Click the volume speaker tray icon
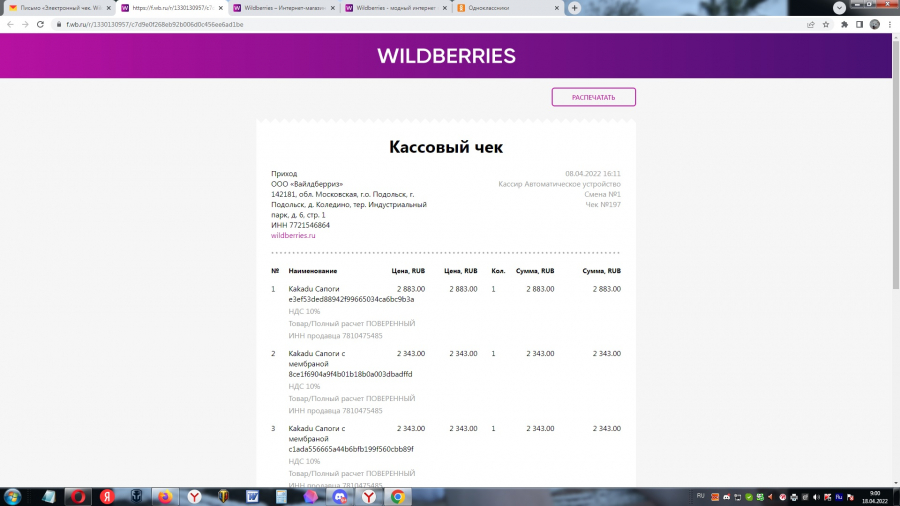Image resolution: width=900 pixels, height=506 pixels. pos(816,497)
